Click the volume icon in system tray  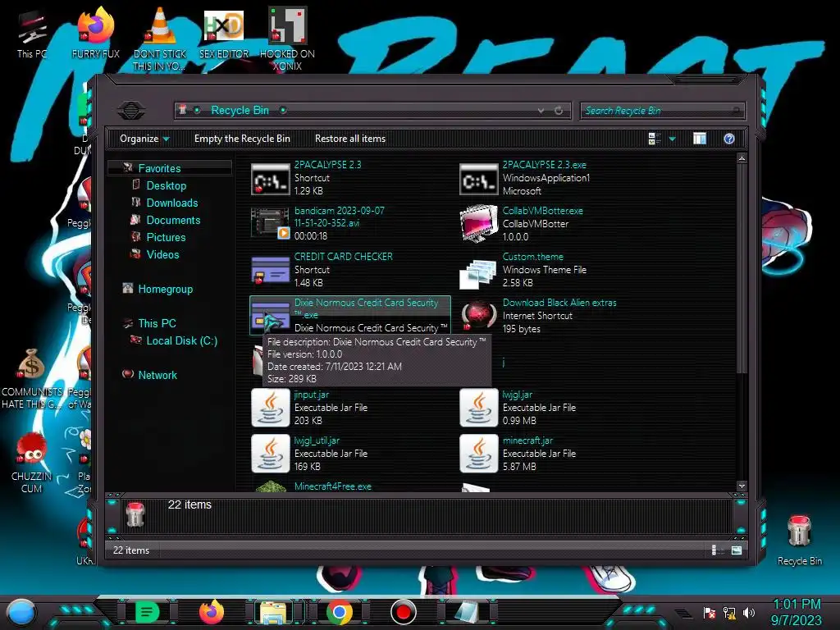tap(749, 612)
